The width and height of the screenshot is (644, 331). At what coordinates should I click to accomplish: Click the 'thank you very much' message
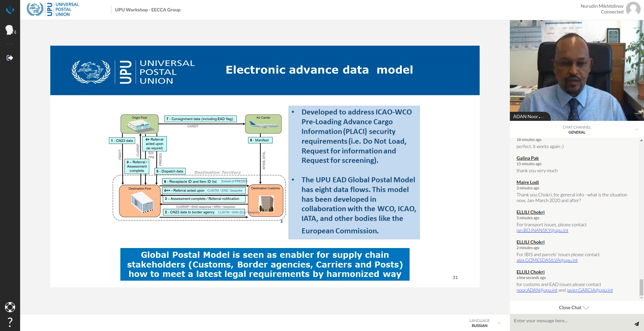coord(537,171)
